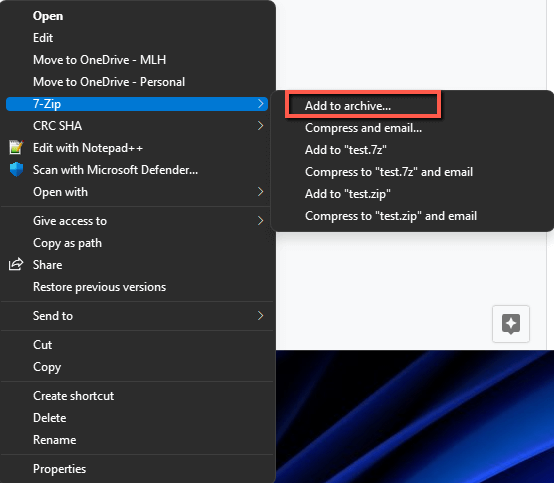Select Copy as path
This screenshot has height=483, width=554.
coord(67,243)
